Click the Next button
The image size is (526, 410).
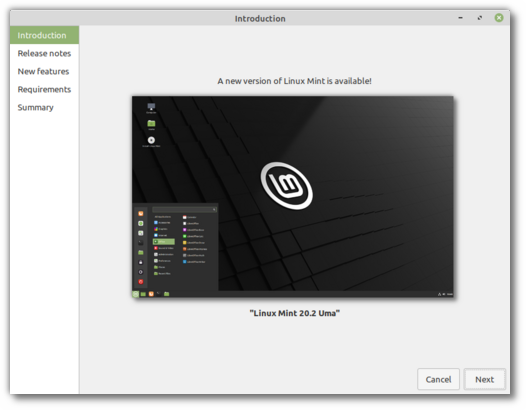click(x=484, y=379)
